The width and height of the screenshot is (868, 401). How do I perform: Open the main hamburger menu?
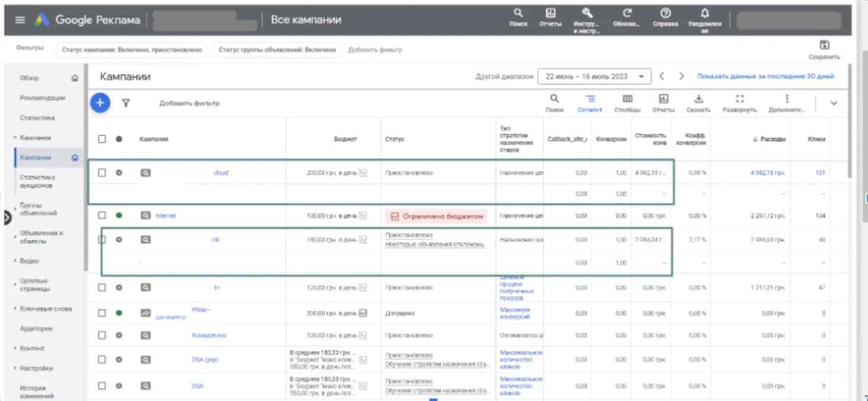click(x=20, y=20)
